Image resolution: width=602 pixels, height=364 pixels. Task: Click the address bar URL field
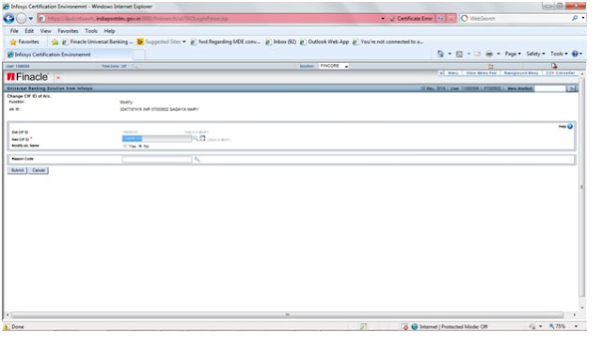tap(209, 19)
